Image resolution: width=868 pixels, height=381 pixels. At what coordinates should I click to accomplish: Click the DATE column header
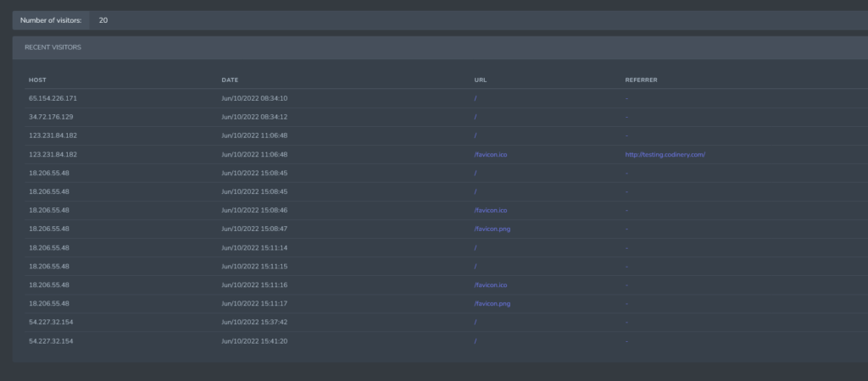tap(230, 80)
